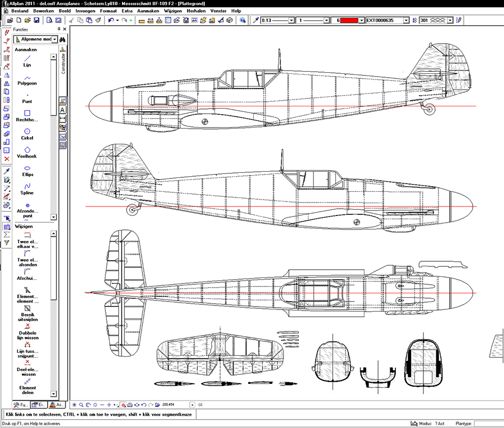Open the Bestand menu
Screen dimensions: 504x428
pos(20,11)
